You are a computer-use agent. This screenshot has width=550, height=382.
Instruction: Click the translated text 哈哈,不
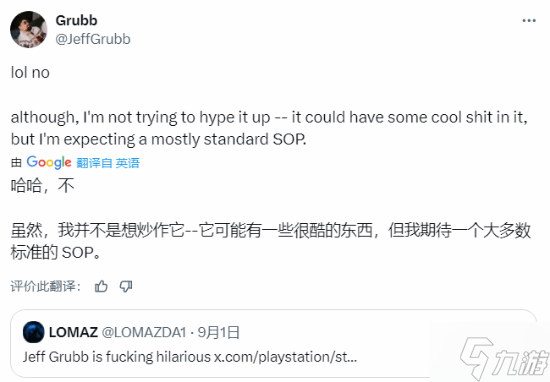(x=42, y=185)
